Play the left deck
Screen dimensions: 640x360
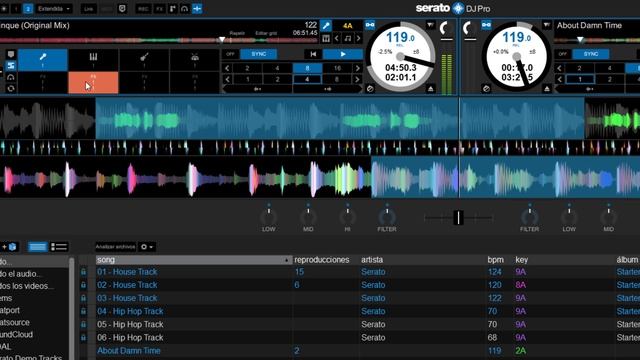point(343,54)
